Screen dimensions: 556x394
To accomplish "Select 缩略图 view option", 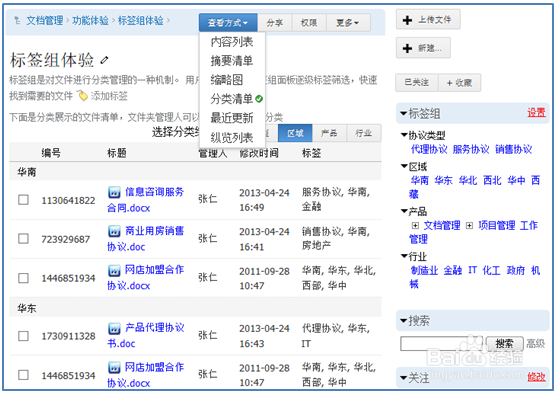I will point(232,80).
